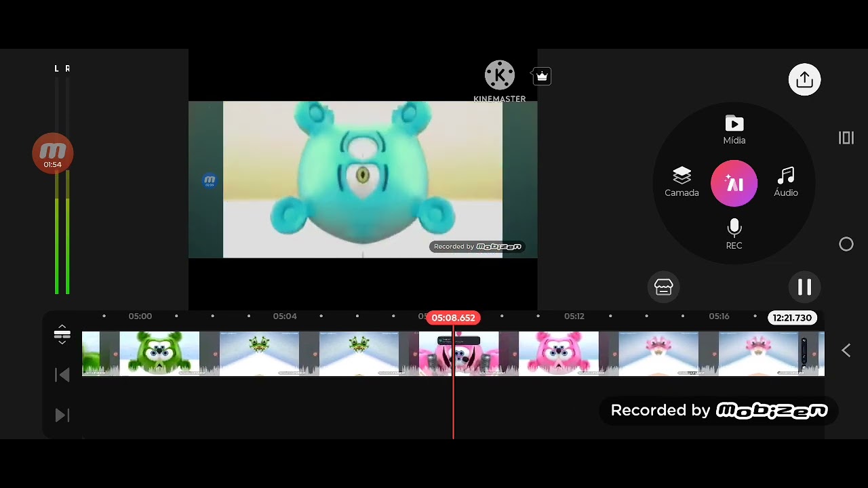Click the crown premium icon

542,77
